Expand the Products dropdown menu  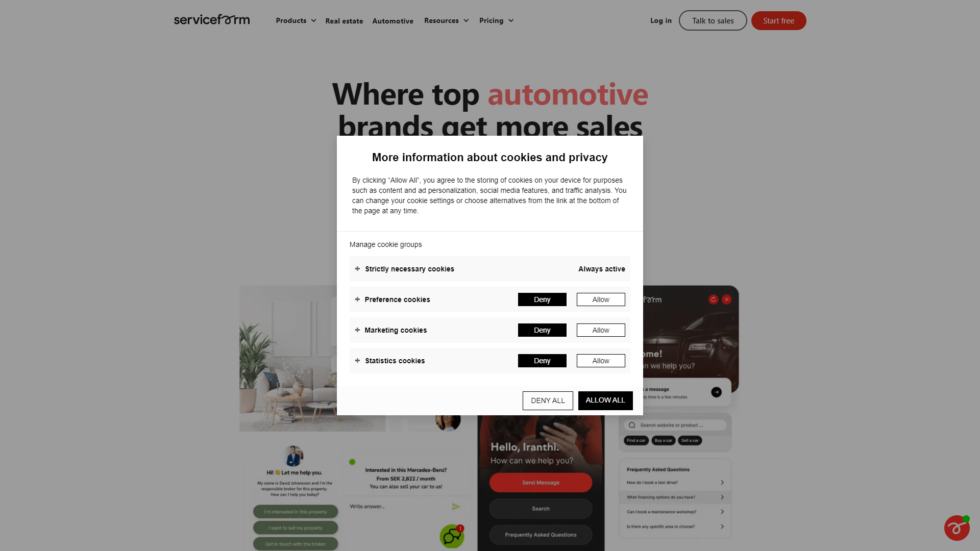click(x=296, y=20)
